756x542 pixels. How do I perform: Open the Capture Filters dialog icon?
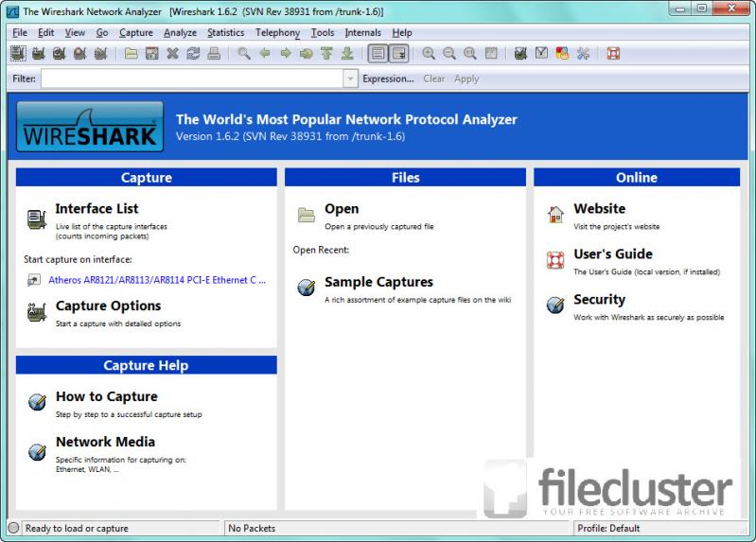[x=520, y=53]
